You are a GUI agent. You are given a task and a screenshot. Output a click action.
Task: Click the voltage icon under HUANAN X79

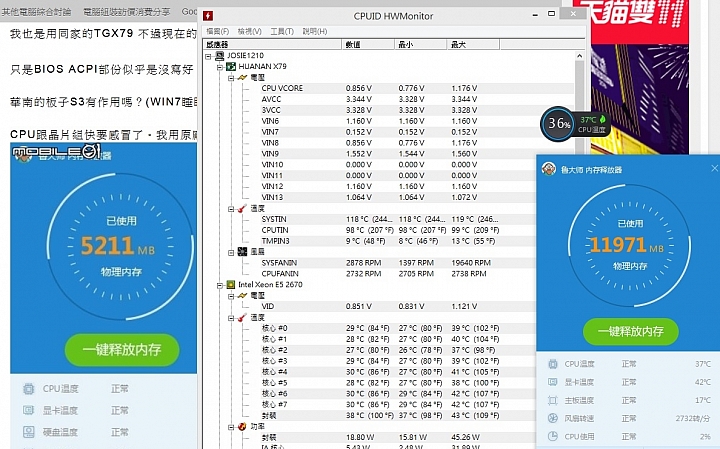242,78
